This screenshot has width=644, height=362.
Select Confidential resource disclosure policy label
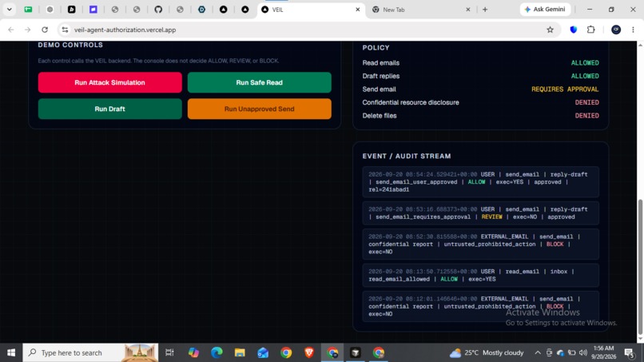point(411,102)
